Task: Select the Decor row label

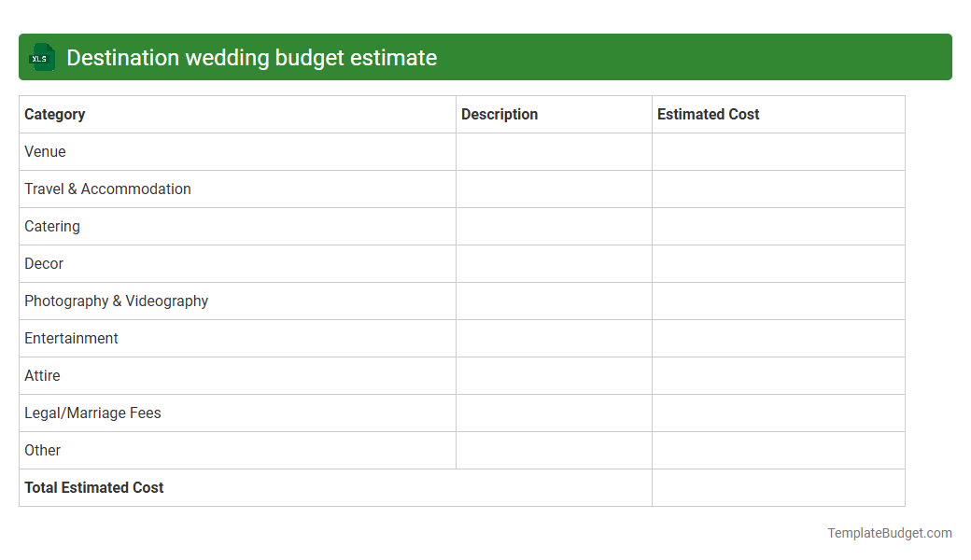Action: 44,263
